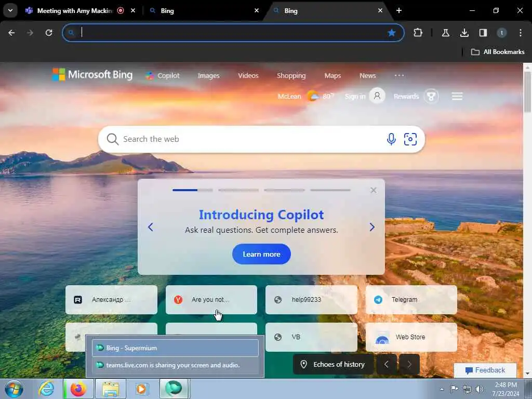This screenshot has width=532, height=399.
Task: Open visual search camera icon
Action: [x=410, y=139]
